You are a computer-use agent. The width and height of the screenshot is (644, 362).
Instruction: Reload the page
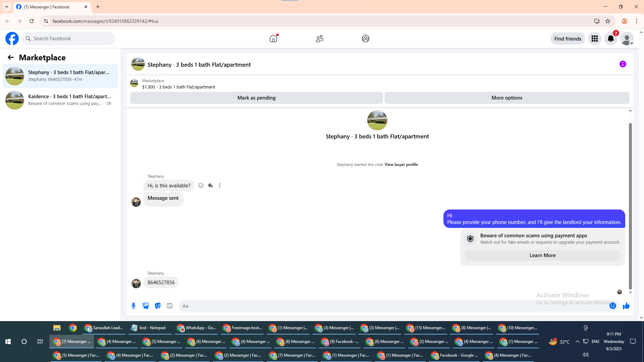point(32,21)
